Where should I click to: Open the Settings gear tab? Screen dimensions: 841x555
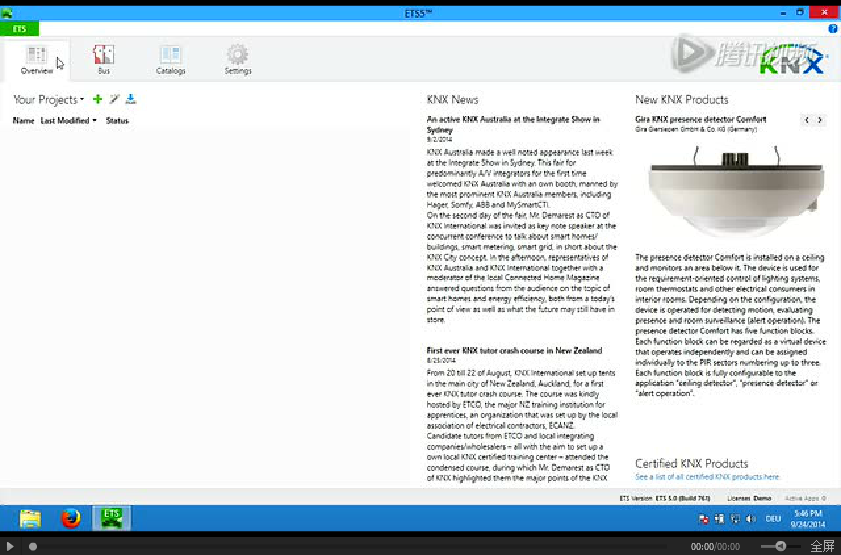pyautogui.click(x=237, y=59)
